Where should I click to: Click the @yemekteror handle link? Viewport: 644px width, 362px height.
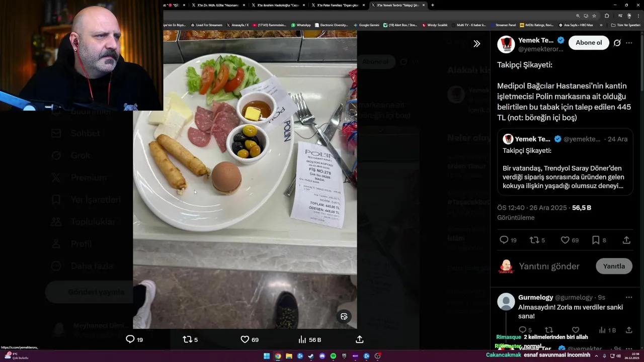tap(540, 49)
